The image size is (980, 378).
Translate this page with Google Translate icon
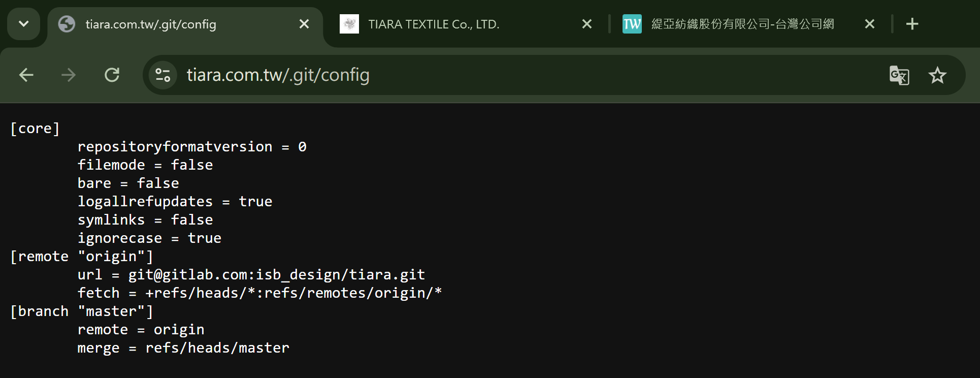pos(899,75)
